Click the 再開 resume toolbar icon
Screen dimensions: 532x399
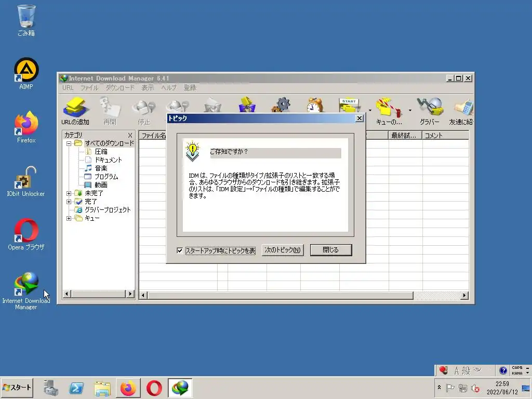(x=110, y=111)
